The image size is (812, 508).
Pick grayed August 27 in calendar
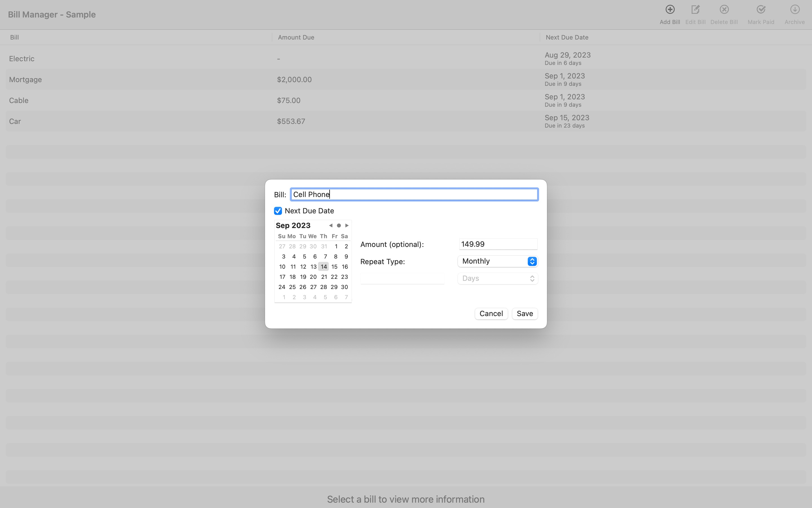point(282,246)
